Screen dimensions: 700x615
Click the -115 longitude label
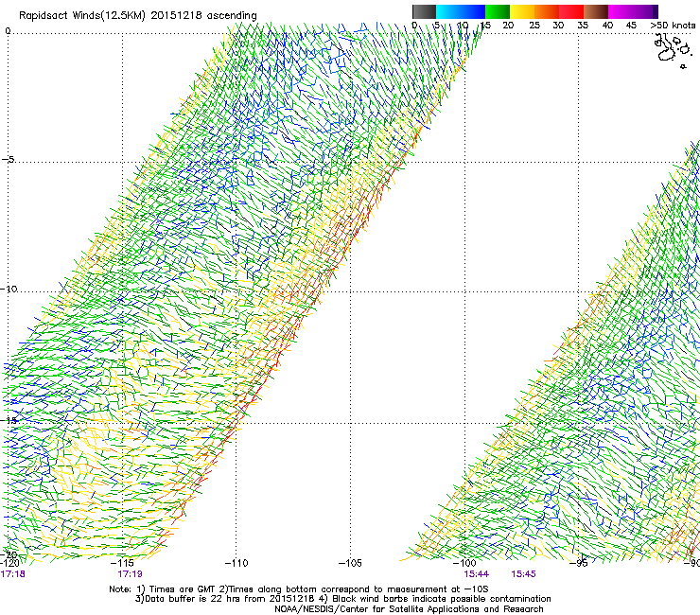coord(122,563)
